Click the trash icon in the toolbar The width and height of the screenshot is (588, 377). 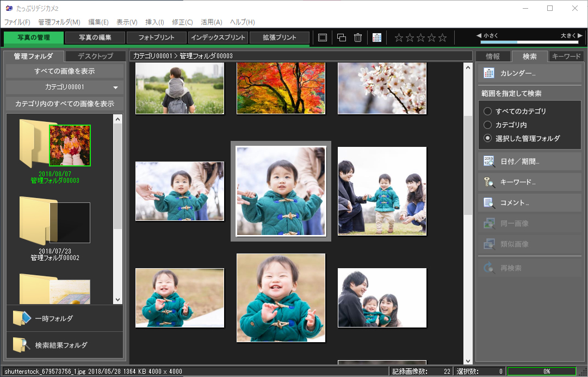pyautogui.click(x=357, y=38)
